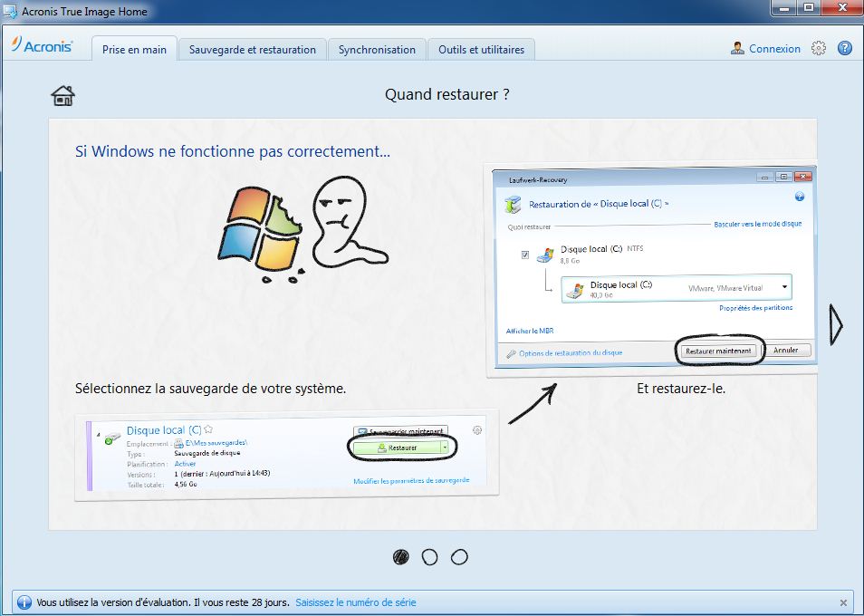This screenshot has width=864, height=616.
Task: Click the blue info icon in notification bar
Action: point(24,602)
